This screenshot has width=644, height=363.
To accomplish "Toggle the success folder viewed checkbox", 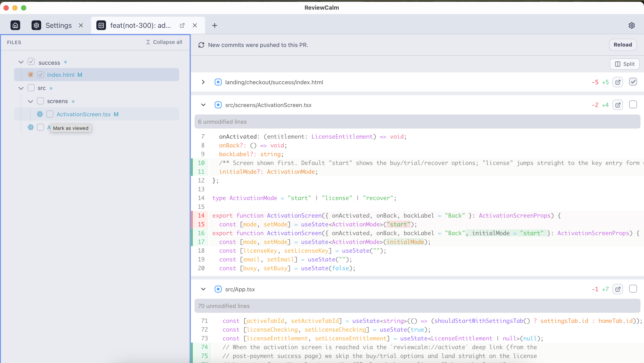I will coord(31,62).
